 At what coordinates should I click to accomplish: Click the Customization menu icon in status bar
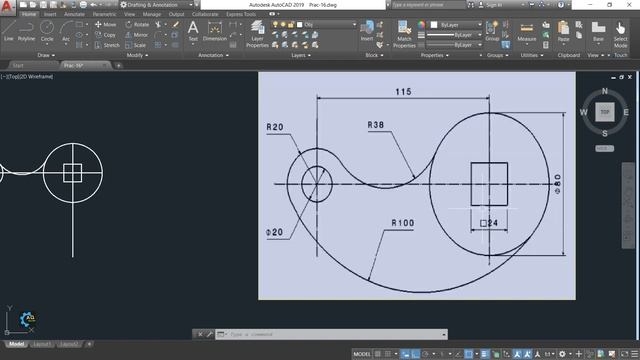click(x=635, y=354)
